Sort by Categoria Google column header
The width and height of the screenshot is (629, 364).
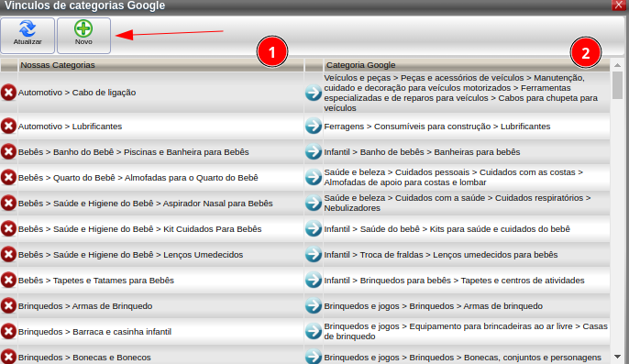pos(467,65)
